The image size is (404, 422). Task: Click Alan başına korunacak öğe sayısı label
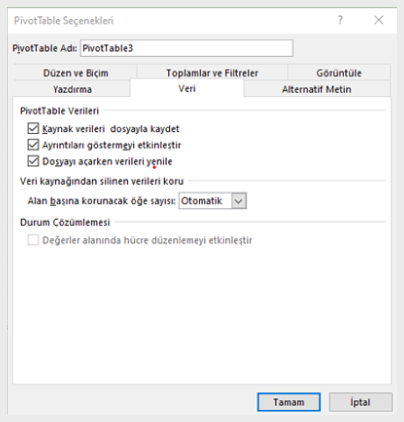tap(101, 201)
